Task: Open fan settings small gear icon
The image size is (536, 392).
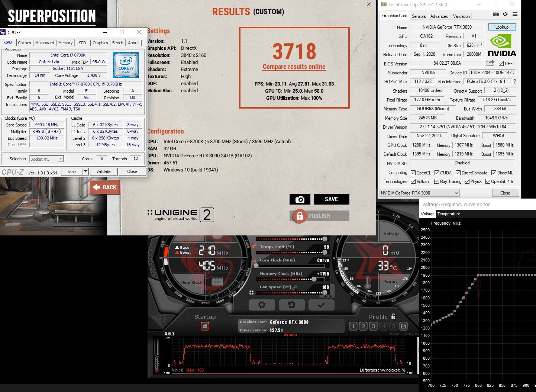Action: point(251,293)
